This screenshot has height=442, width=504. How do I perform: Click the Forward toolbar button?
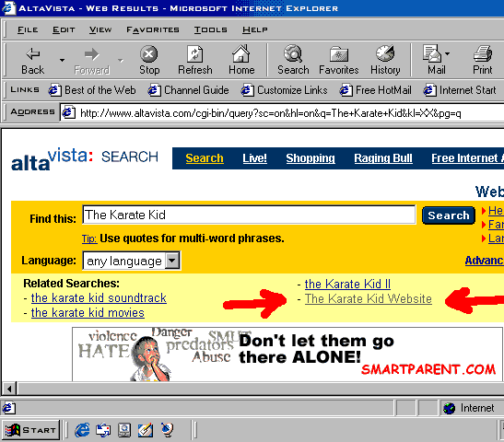pyautogui.click(x=92, y=61)
